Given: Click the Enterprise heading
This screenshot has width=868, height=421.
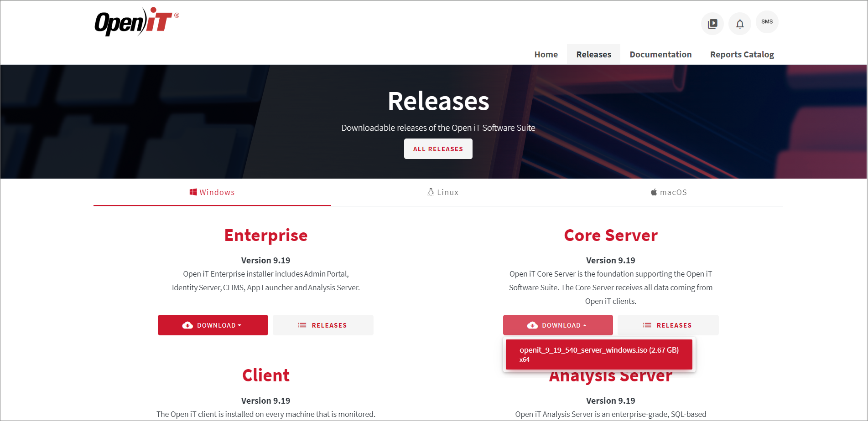Looking at the screenshot, I should (x=266, y=236).
